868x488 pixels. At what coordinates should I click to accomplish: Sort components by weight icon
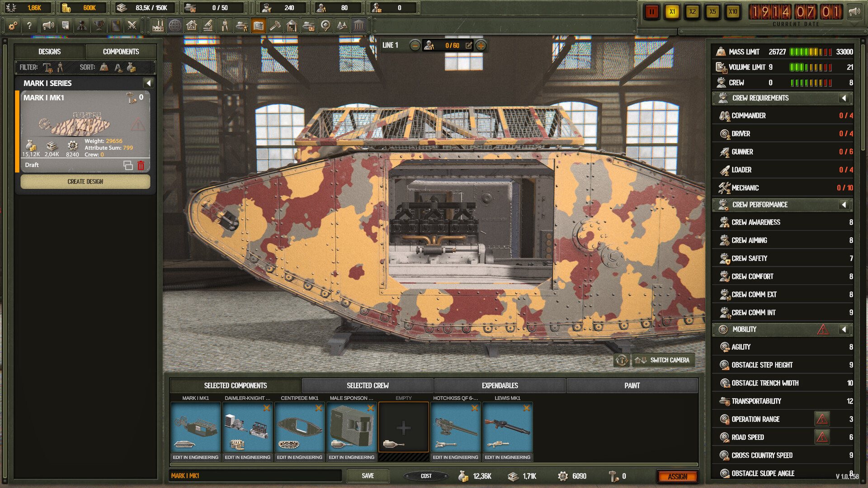click(103, 67)
